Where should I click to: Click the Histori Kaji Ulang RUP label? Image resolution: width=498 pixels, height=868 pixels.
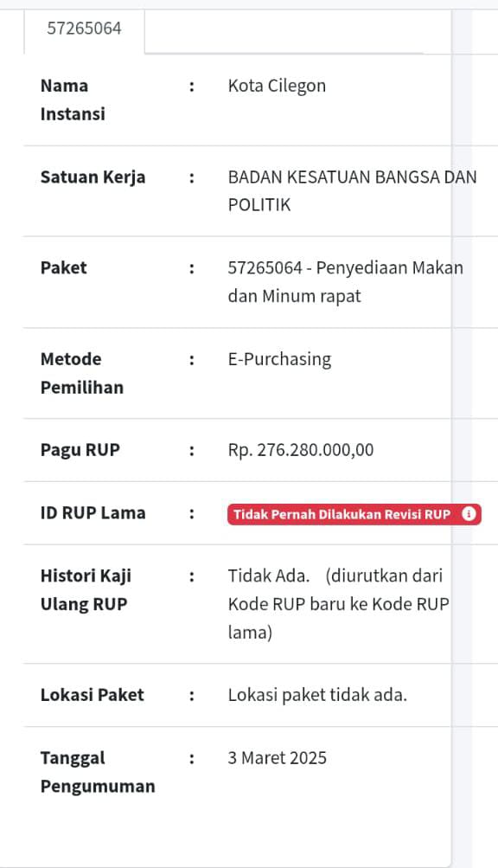coord(86,590)
